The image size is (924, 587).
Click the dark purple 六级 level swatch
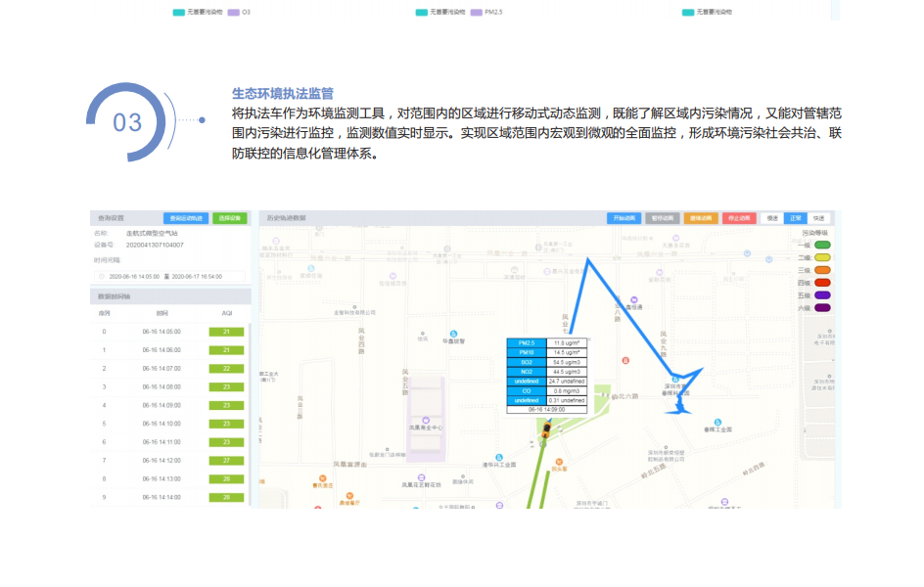coord(822,308)
